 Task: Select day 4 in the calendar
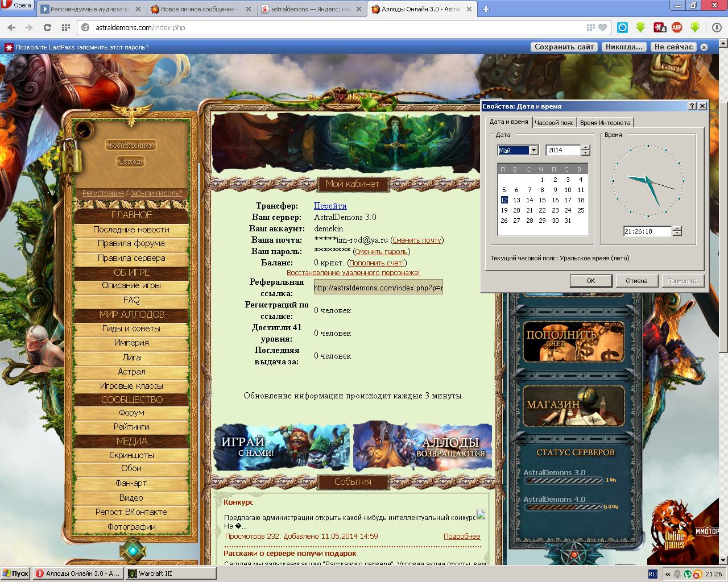point(581,180)
